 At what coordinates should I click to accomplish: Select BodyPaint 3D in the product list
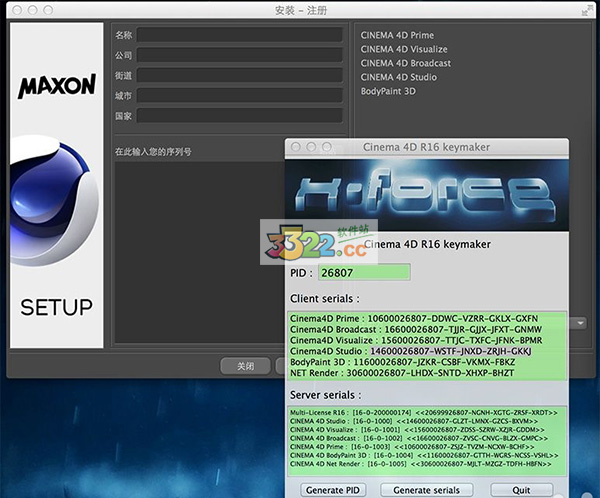click(x=388, y=91)
